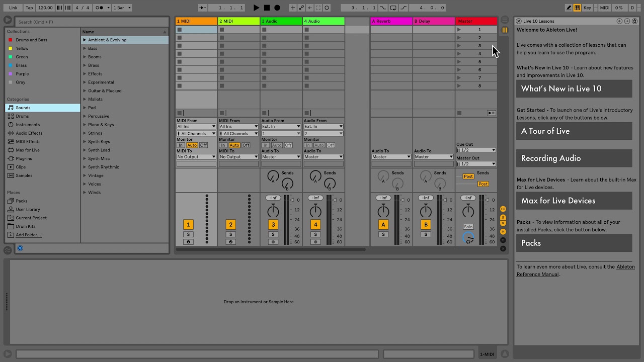Solo track 3 Audio

(273, 234)
